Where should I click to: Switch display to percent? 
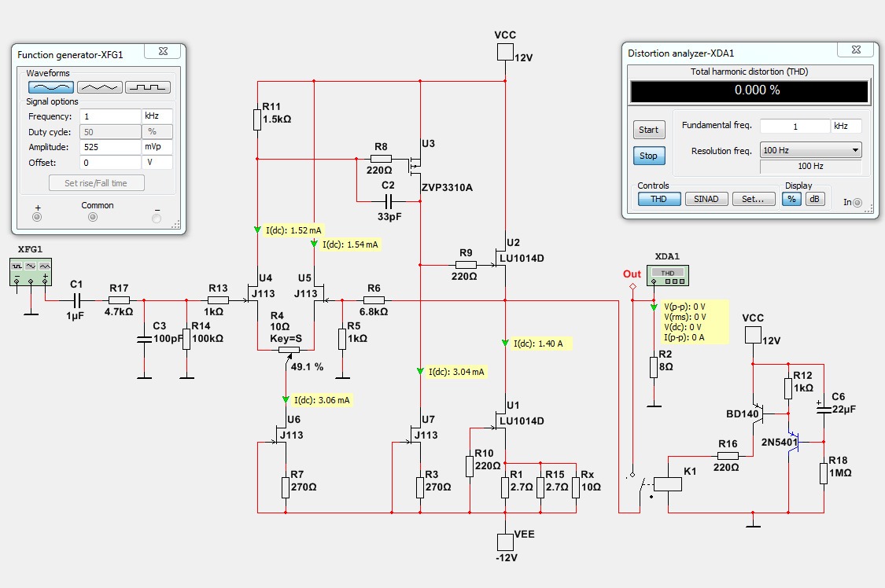click(x=791, y=199)
